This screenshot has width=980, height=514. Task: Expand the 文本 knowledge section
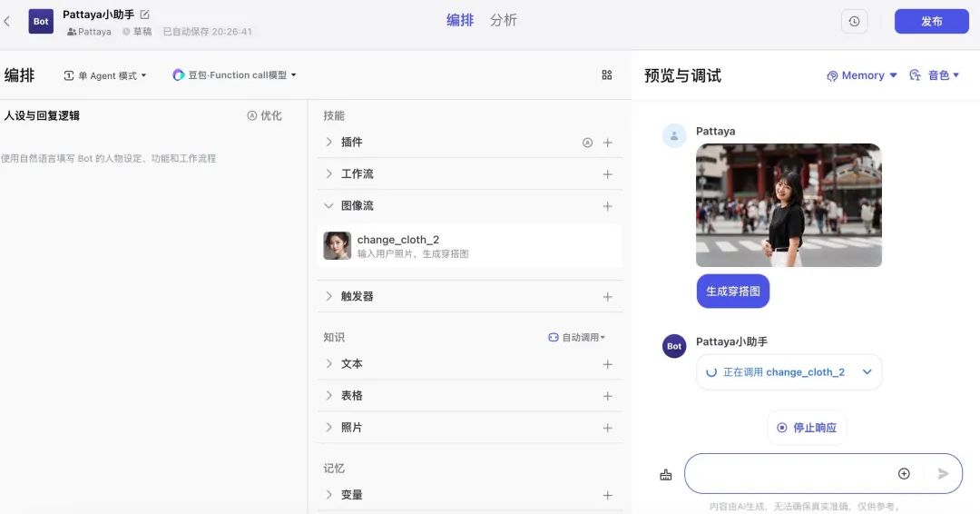[x=328, y=364]
